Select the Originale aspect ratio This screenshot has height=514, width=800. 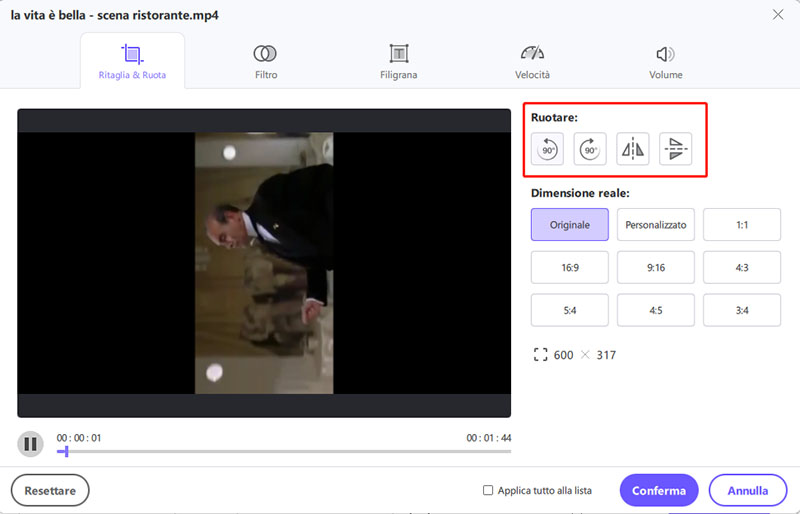569,225
